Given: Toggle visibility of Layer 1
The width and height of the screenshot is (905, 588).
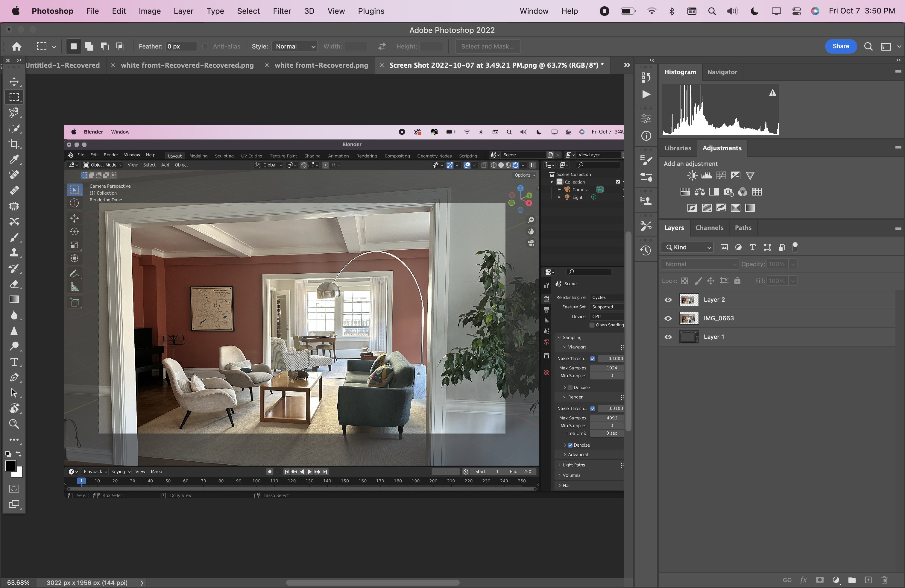Looking at the screenshot, I should (x=668, y=337).
